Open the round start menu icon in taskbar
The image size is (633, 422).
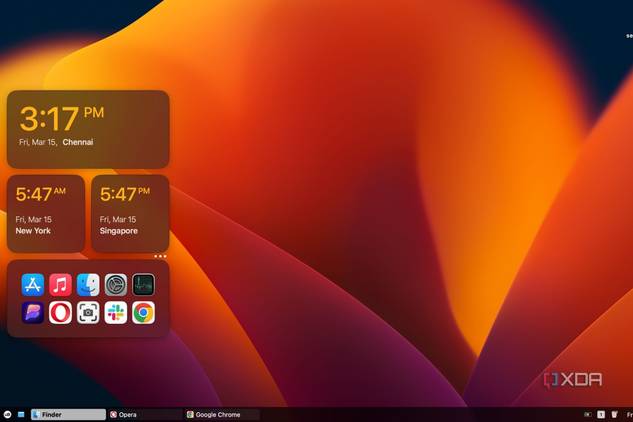7,414
